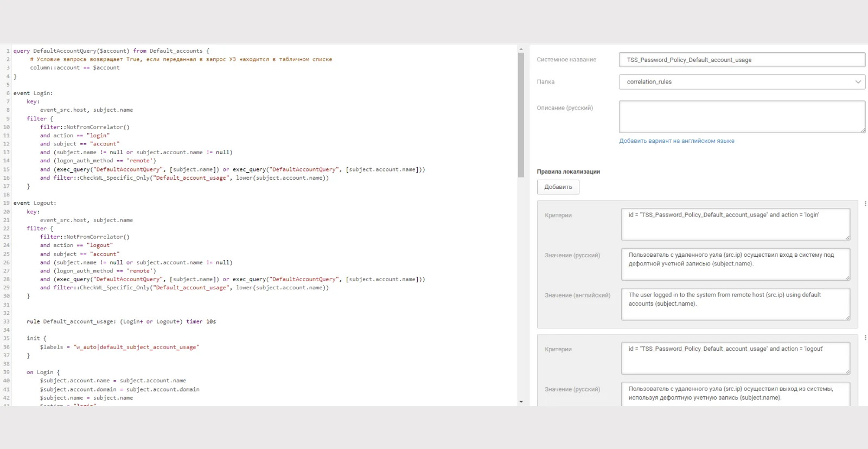Click resize handle of English value textarea
The image size is (868, 449).
847,317
